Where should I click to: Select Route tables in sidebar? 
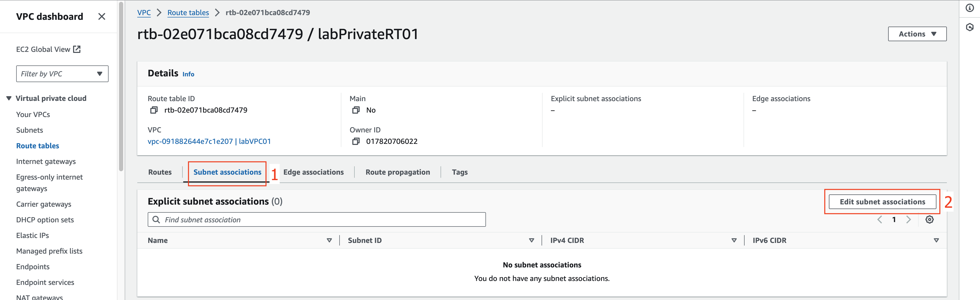tap(38, 146)
